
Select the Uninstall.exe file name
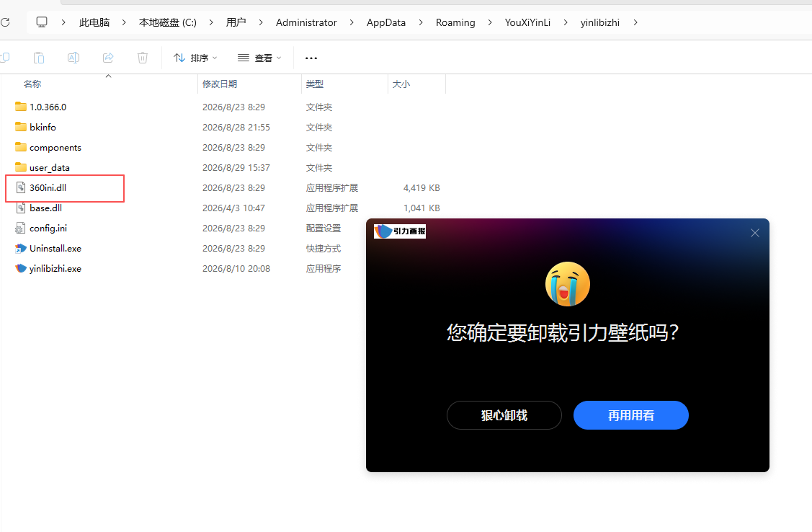[x=55, y=248]
